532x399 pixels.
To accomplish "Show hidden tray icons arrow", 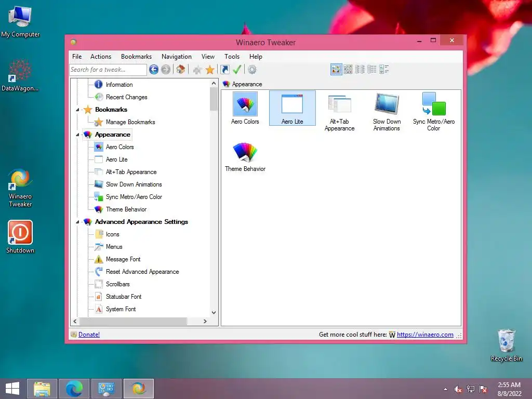I will point(445,389).
